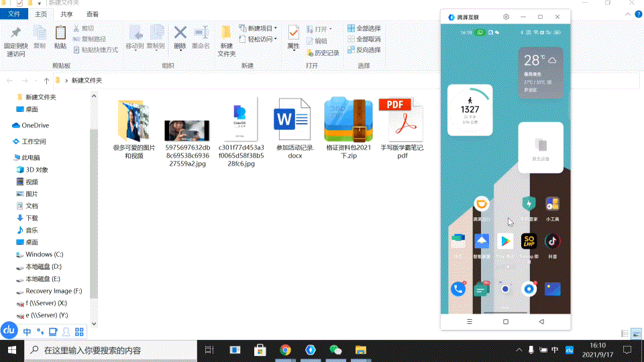Open the messages app with 99+ badge
Image resolution: width=644 pixels, height=362 pixels.
coord(482,289)
